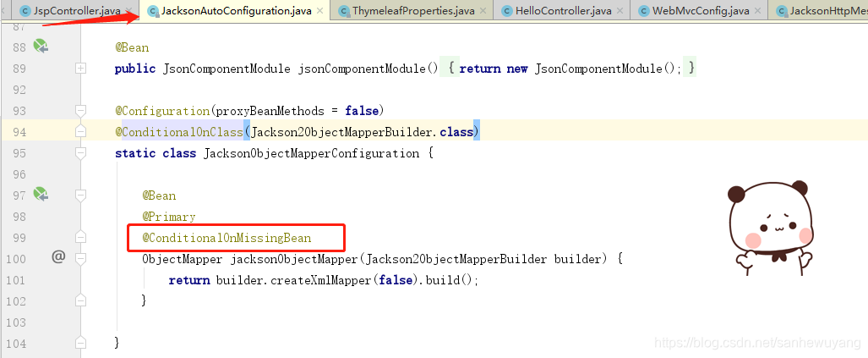Open the ThymeleafProperties.java tab
This screenshot has width=868, height=358.
coord(413,10)
